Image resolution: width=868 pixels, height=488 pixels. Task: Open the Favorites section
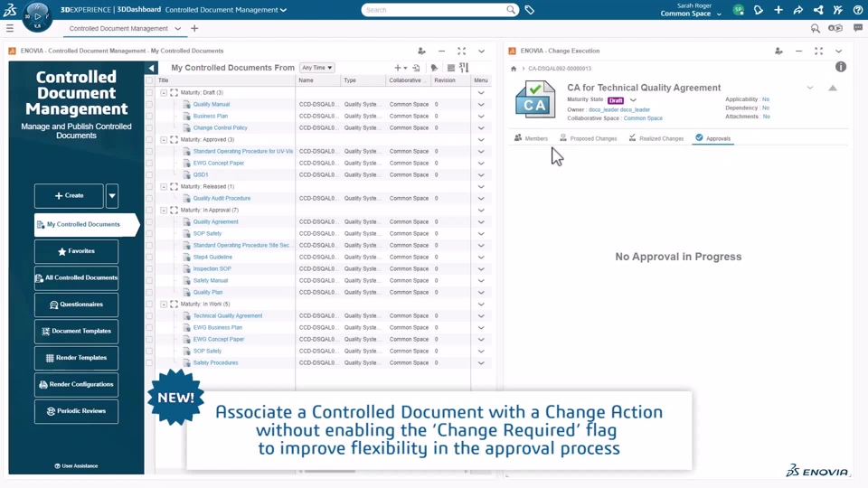[76, 251]
